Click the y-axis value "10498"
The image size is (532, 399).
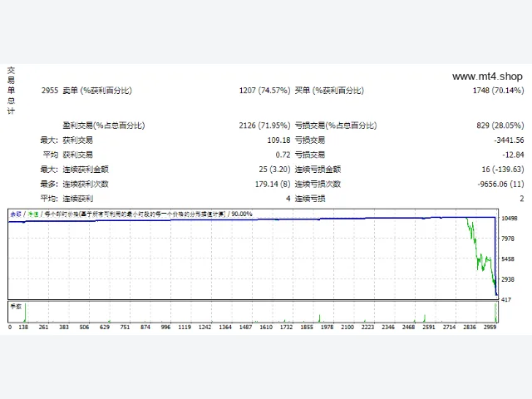[x=510, y=218]
